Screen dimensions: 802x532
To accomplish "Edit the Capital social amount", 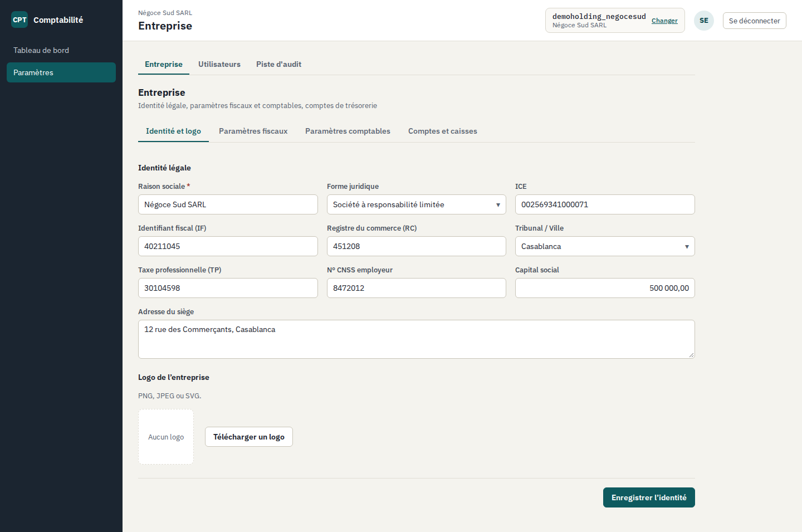I will click(605, 288).
